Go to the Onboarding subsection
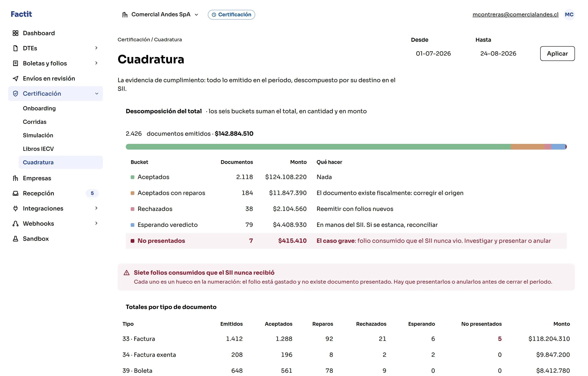This screenshot has height=376, width=588. [39, 108]
